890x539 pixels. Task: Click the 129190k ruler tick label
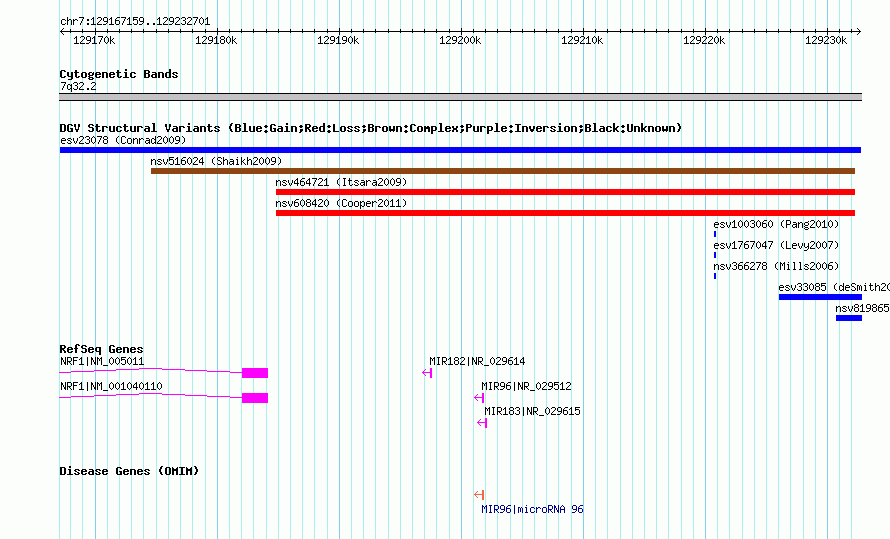coord(338,40)
